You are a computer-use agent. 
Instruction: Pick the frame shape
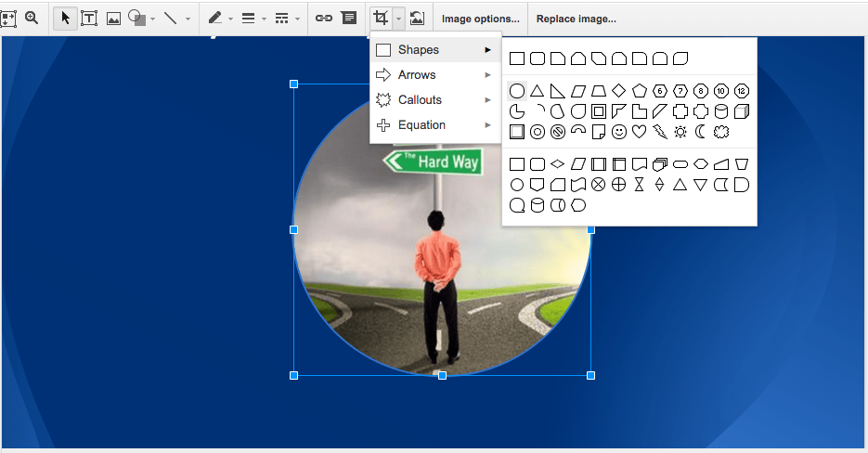click(599, 111)
